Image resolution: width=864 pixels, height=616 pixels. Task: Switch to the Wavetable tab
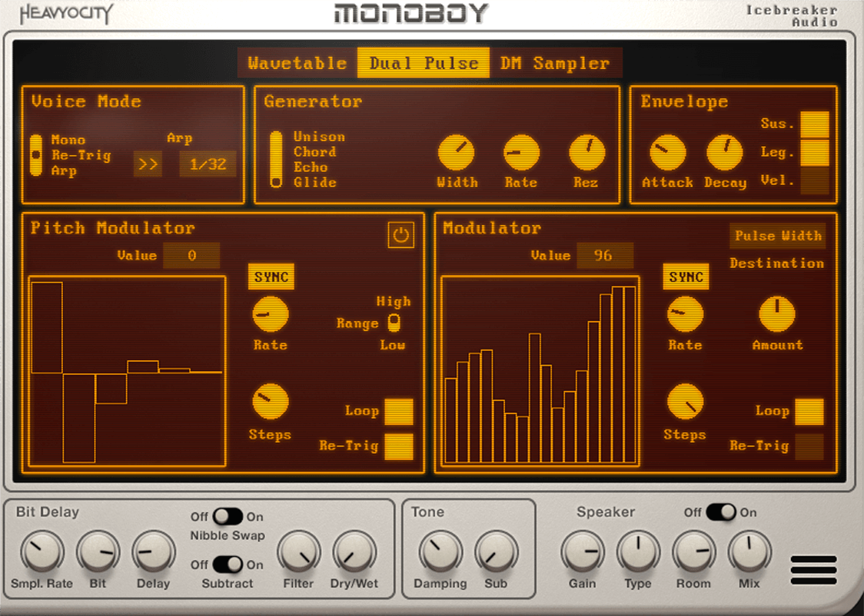[x=297, y=63]
